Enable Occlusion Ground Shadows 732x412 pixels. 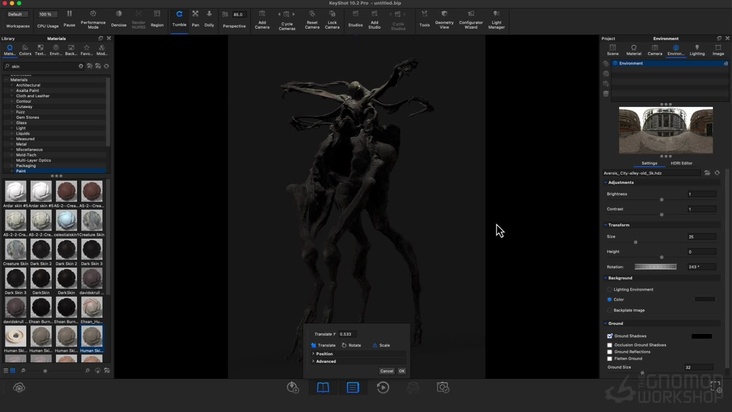tap(610, 345)
